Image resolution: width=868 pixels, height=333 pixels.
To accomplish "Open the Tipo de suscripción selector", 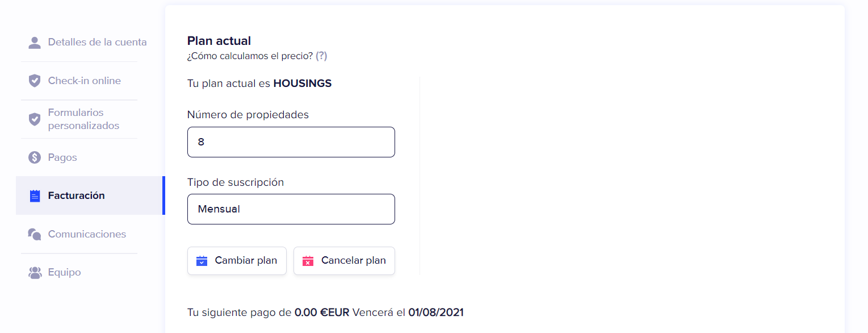I will (291, 209).
